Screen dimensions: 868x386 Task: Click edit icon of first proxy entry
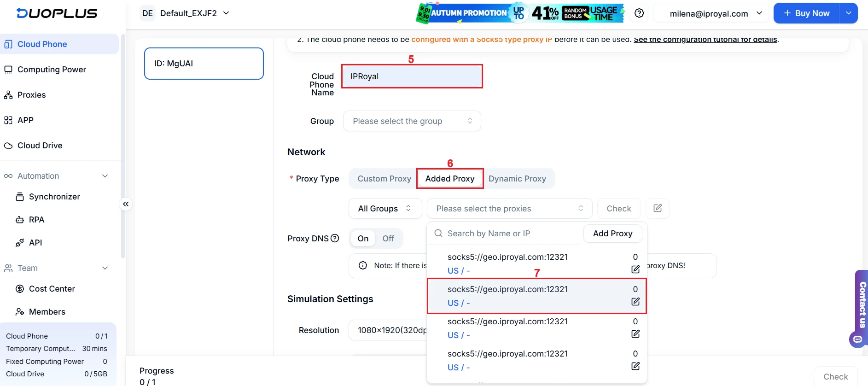[x=635, y=269]
